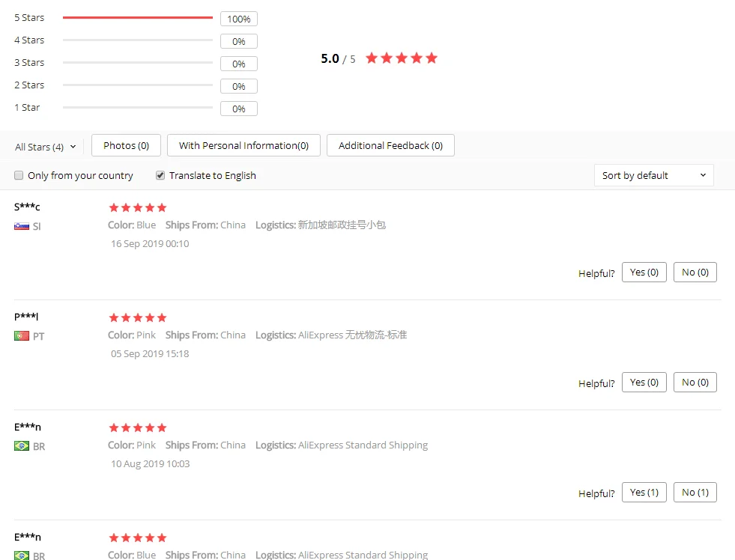Filter reviews by Photos (0)
The height and width of the screenshot is (560, 735).
click(x=126, y=146)
